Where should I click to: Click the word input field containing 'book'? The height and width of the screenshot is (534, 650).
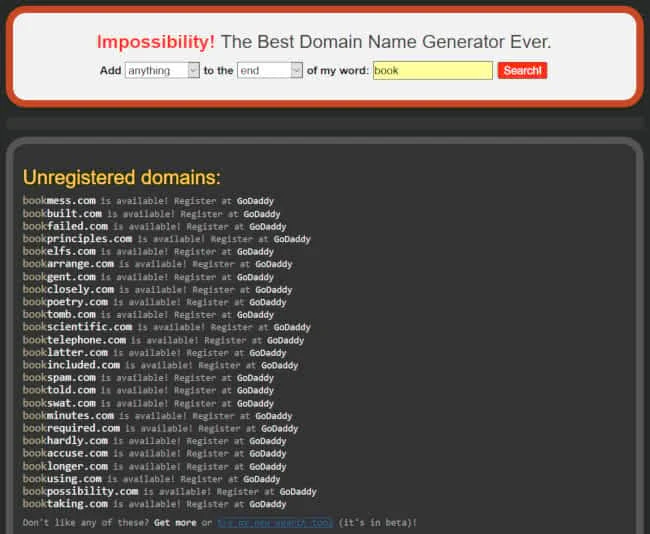(x=432, y=70)
